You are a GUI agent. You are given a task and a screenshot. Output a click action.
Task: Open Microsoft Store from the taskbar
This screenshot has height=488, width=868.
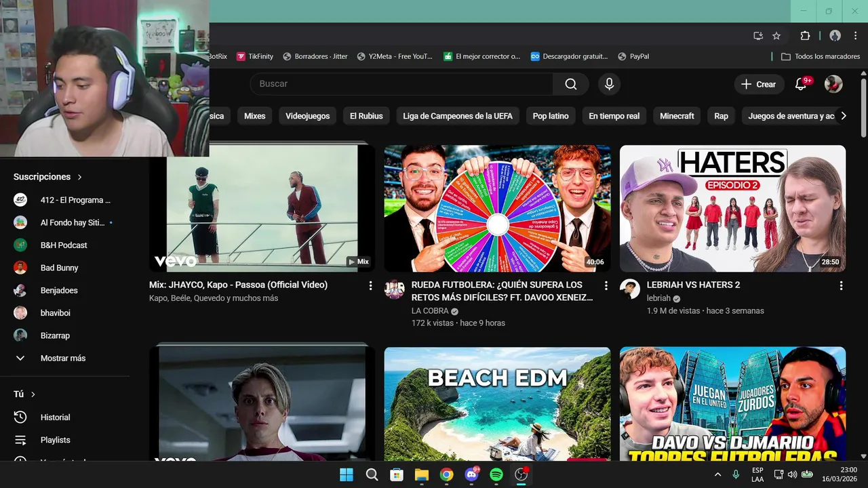click(x=397, y=474)
